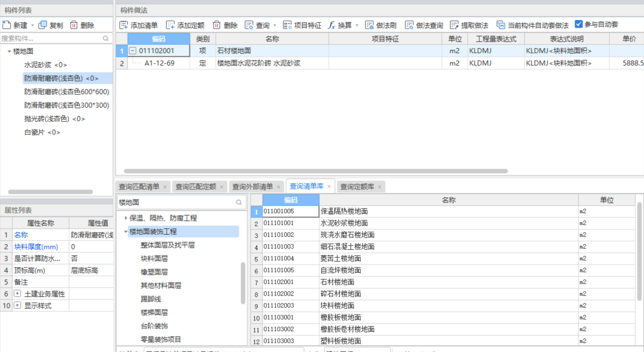Expand 土建业务属性 property group
This screenshot has width=644, height=352.
coord(17,294)
